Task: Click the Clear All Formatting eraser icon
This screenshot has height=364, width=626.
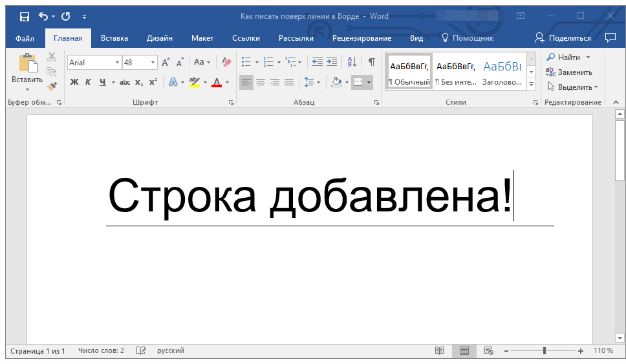Action: tap(226, 62)
